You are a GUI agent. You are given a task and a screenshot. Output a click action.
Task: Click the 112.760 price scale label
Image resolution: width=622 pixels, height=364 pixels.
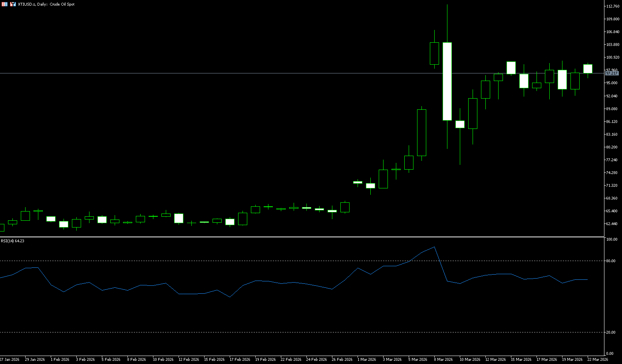pyautogui.click(x=613, y=6)
